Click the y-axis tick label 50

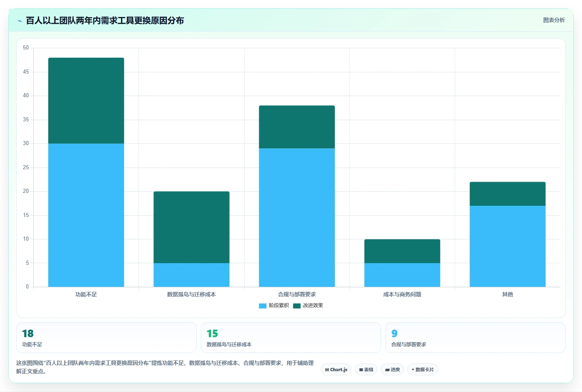pyautogui.click(x=26, y=48)
